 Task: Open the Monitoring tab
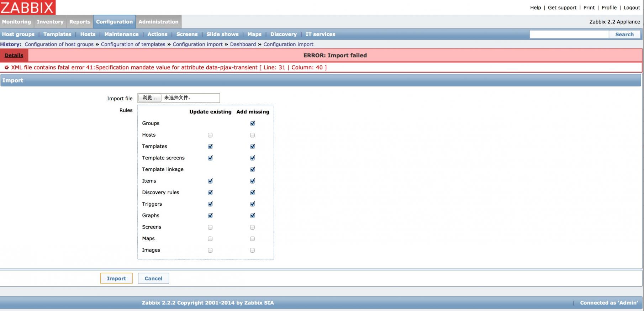[16, 22]
